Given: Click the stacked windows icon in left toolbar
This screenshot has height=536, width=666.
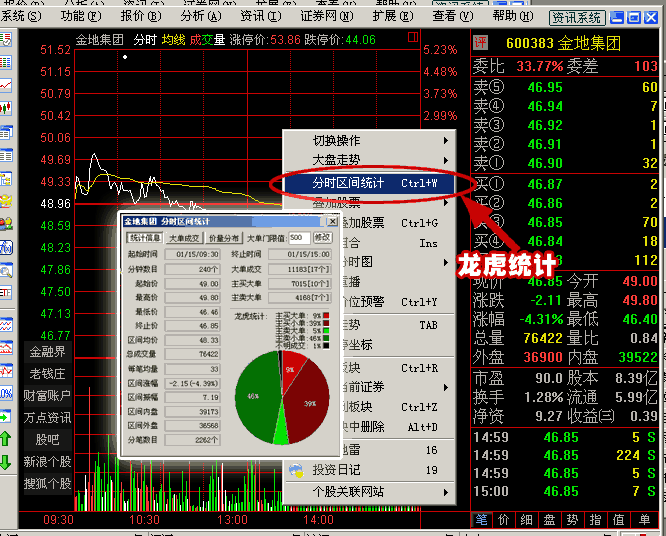Looking at the screenshot, I should pyautogui.click(x=6, y=132).
